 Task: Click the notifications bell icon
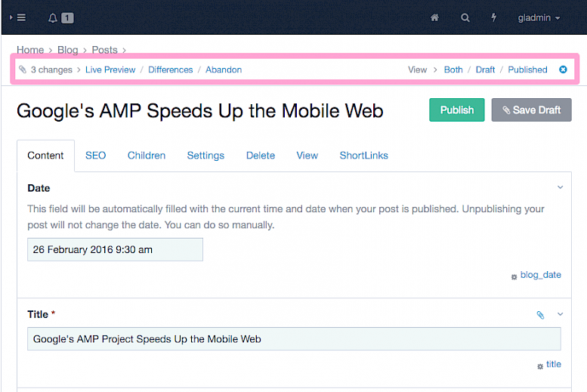(53, 17)
